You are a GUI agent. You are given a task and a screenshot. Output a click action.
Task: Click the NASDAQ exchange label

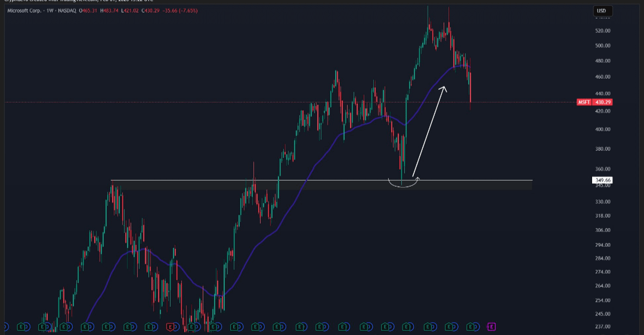pos(66,11)
